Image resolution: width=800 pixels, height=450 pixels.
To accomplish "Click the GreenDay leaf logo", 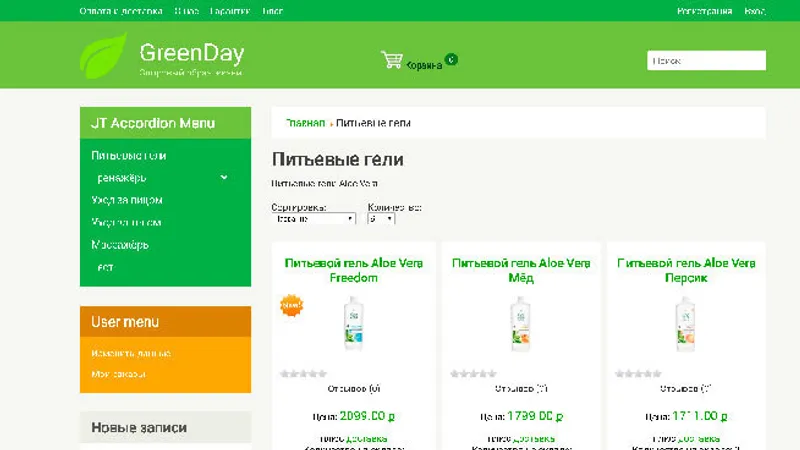I will 104,55.
